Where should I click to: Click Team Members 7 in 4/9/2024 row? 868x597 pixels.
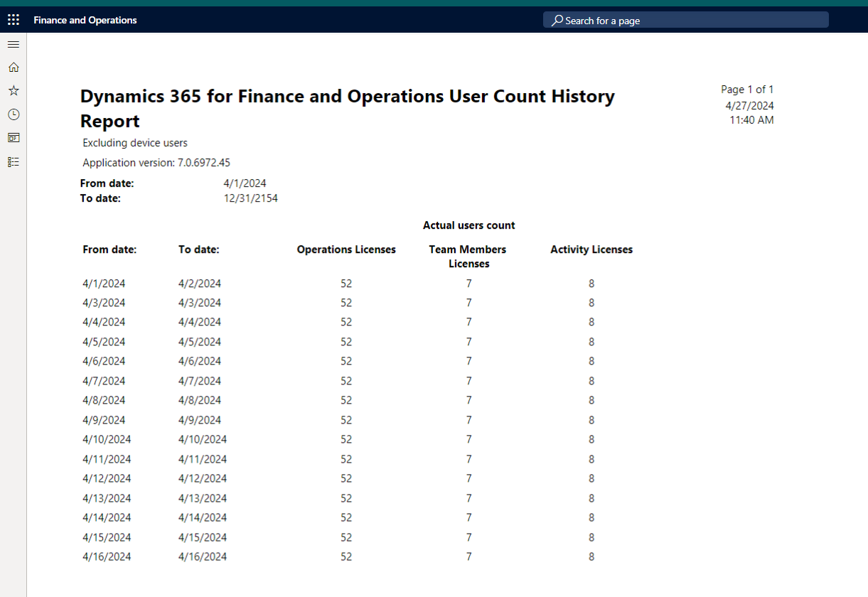pos(469,420)
